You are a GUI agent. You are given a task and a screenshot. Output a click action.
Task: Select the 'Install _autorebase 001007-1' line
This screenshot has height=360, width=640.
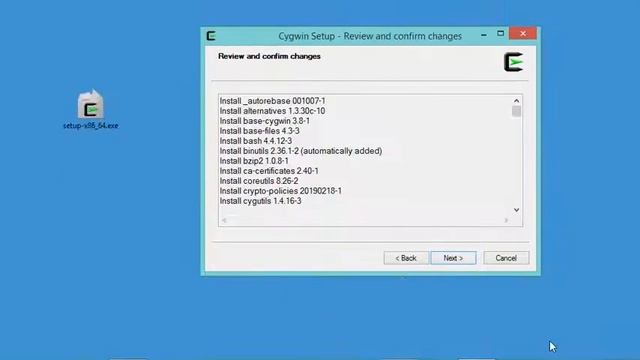273,101
